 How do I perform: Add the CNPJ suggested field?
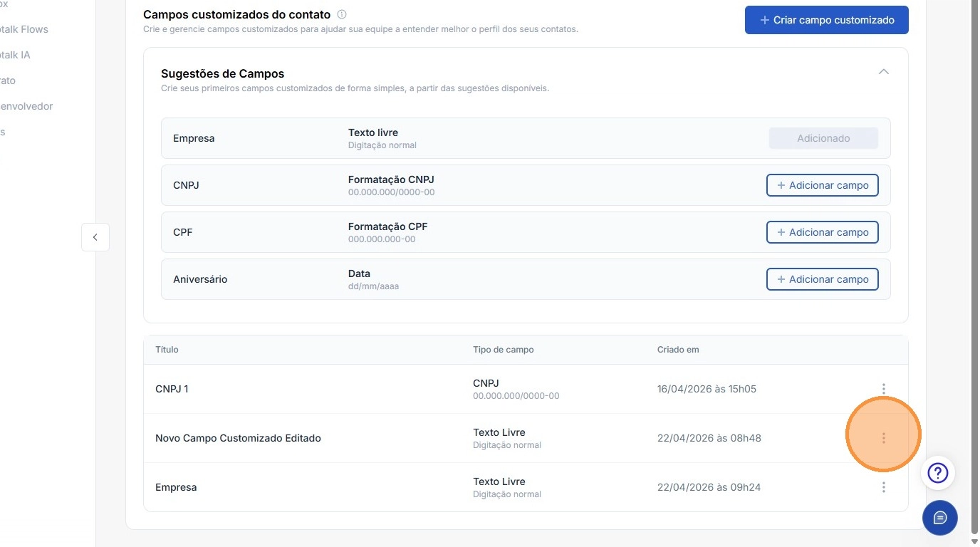click(x=822, y=185)
